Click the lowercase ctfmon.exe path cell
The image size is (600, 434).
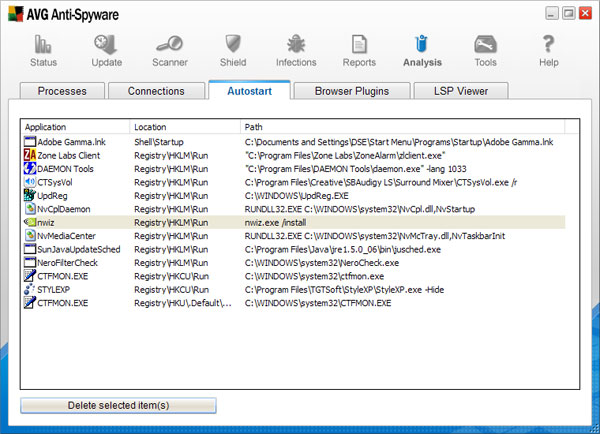click(314, 276)
